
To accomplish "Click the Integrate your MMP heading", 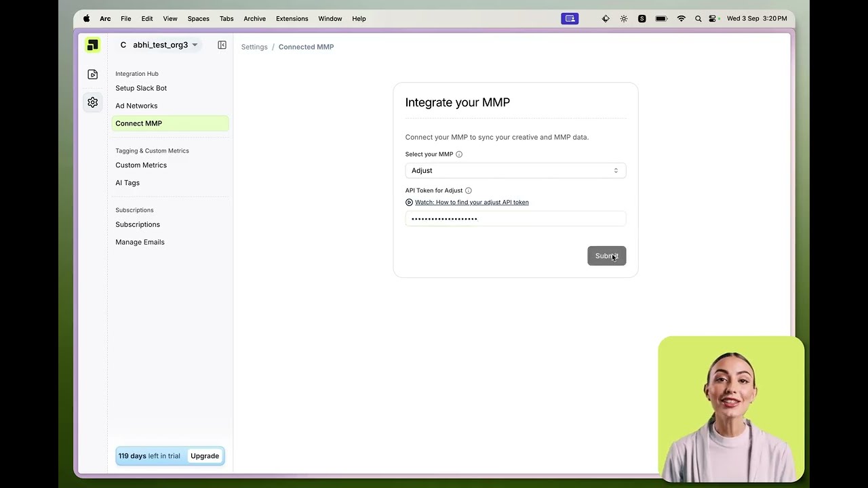I will pyautogui.click(x=458, y=102).
